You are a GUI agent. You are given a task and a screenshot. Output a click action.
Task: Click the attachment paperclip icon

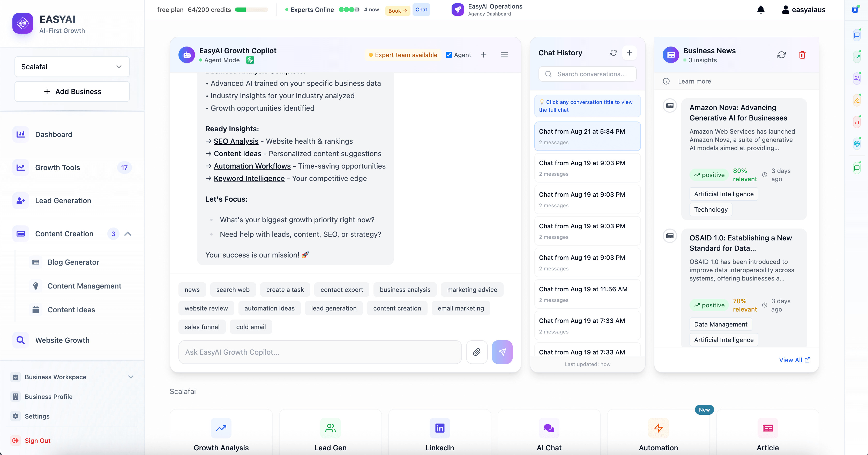point(477,352)
